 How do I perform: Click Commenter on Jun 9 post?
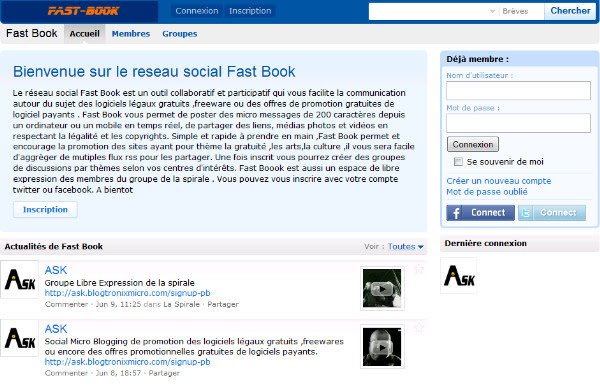pyautogui.click(x=66, y=304)
